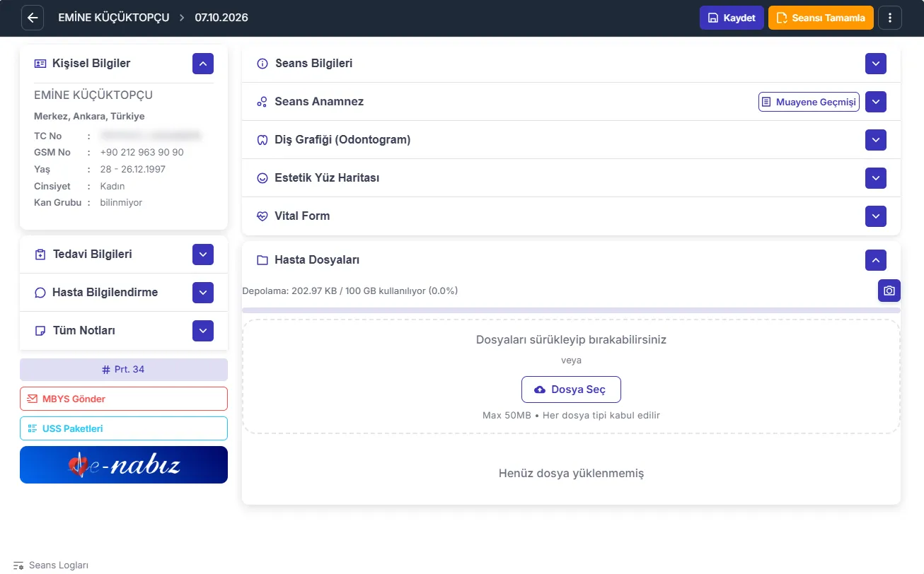The width and height of the screenshot is (924, 574).
Task: Expand the Tüm Notları section
Action: pos(203,331)
